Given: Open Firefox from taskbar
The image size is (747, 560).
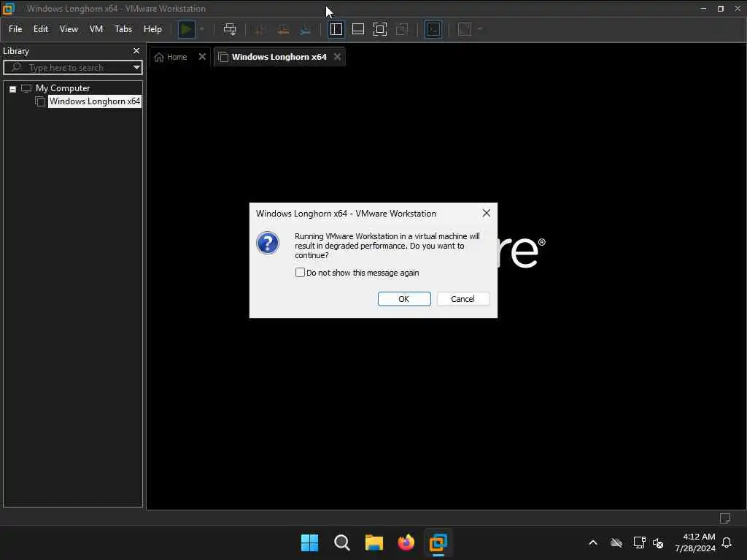Looking at the screenshot, I should (x=406, y=542).
